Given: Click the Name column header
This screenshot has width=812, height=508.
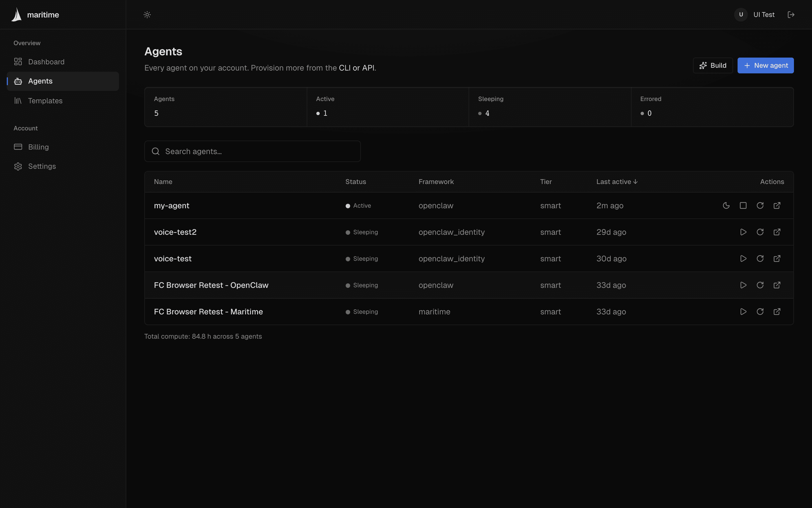Looking at the screenshot, I should pyautogui.click(x=163, y=182).
